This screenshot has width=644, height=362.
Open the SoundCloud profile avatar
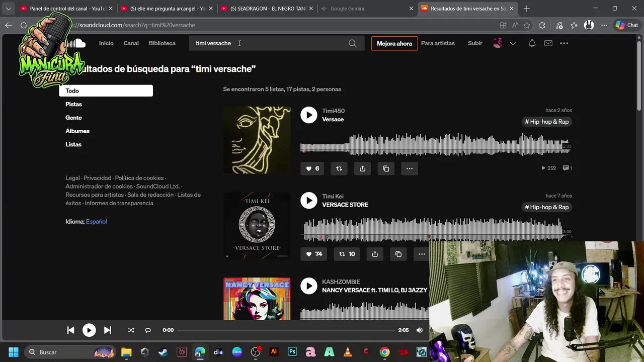point(498,43)
